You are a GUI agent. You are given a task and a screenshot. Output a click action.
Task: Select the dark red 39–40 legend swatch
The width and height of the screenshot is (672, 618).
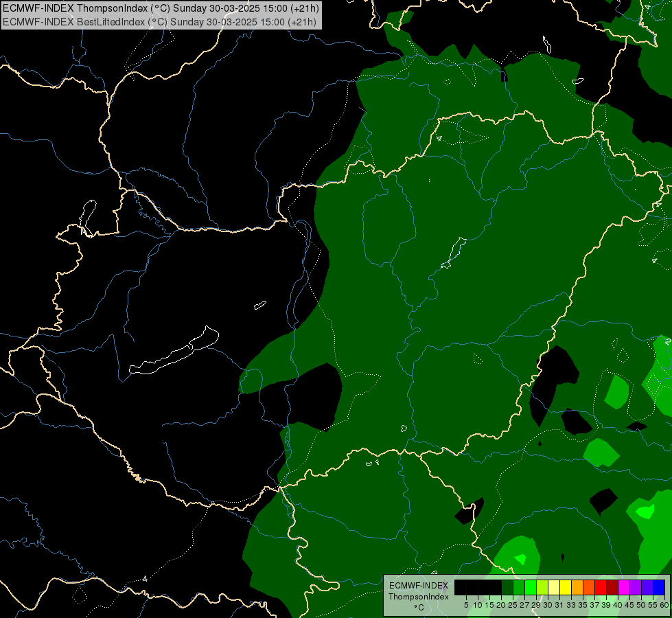point(612,587)
